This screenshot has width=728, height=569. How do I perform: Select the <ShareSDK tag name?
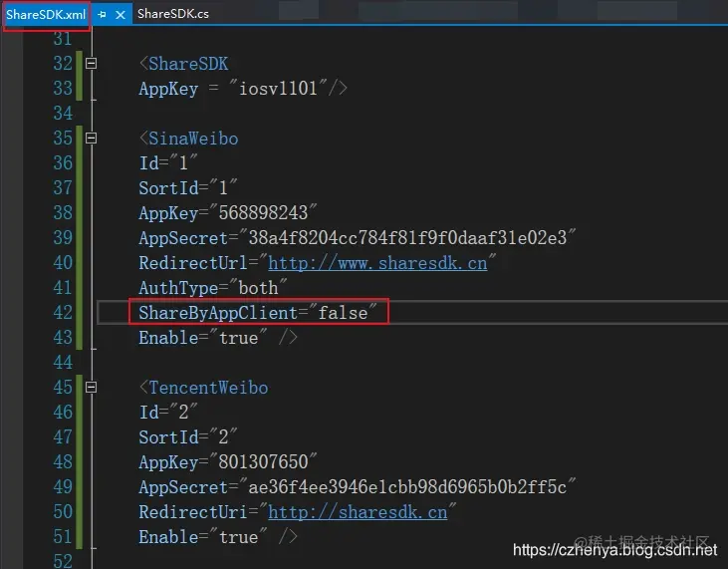pos(184,63)
